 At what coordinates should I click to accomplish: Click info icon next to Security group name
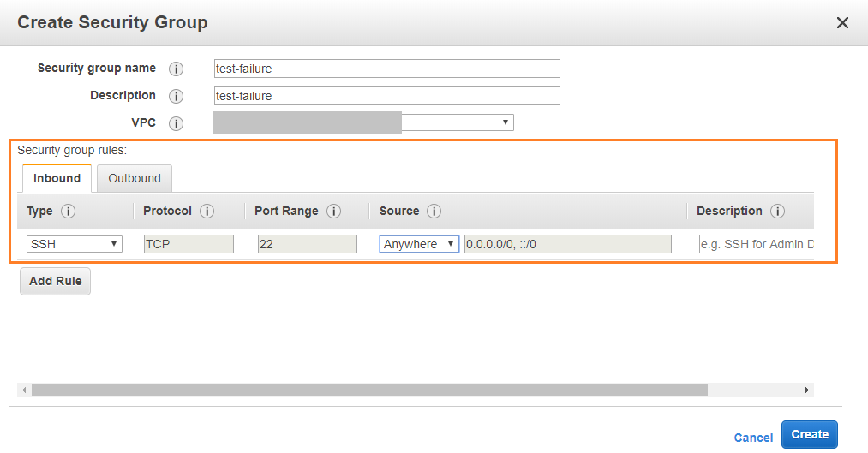177,69
